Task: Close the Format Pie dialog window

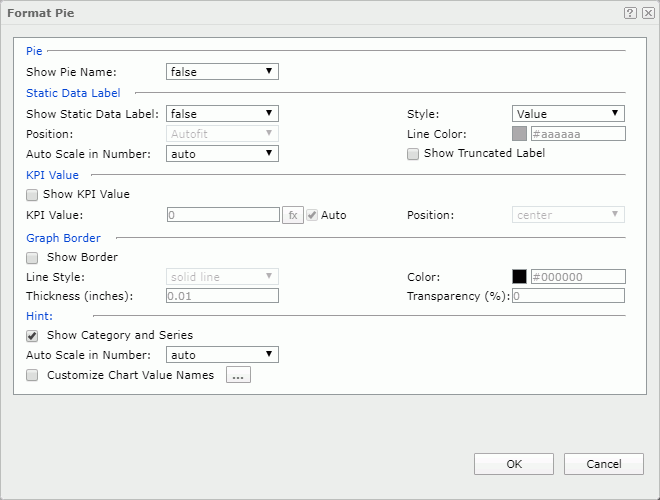Action: pyautogui.click(x=648, y=13)
